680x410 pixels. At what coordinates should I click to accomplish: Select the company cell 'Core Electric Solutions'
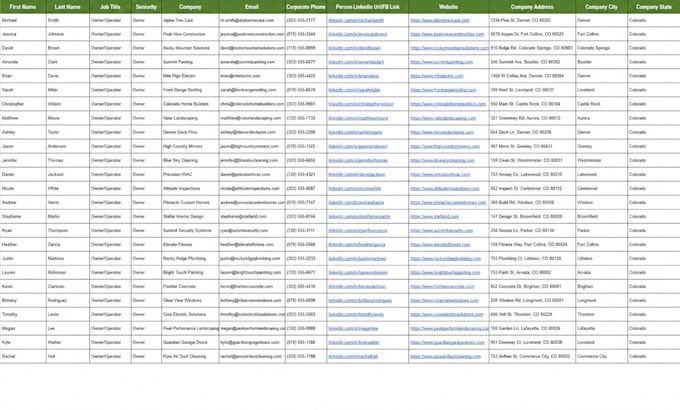coord(190,315)
